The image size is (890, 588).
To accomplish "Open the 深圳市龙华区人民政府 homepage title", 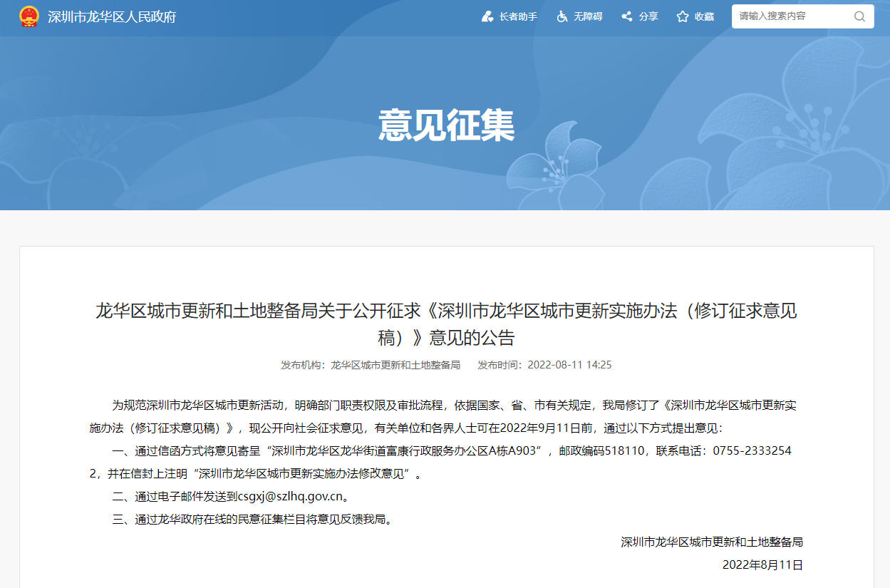I will pos(112,16).
